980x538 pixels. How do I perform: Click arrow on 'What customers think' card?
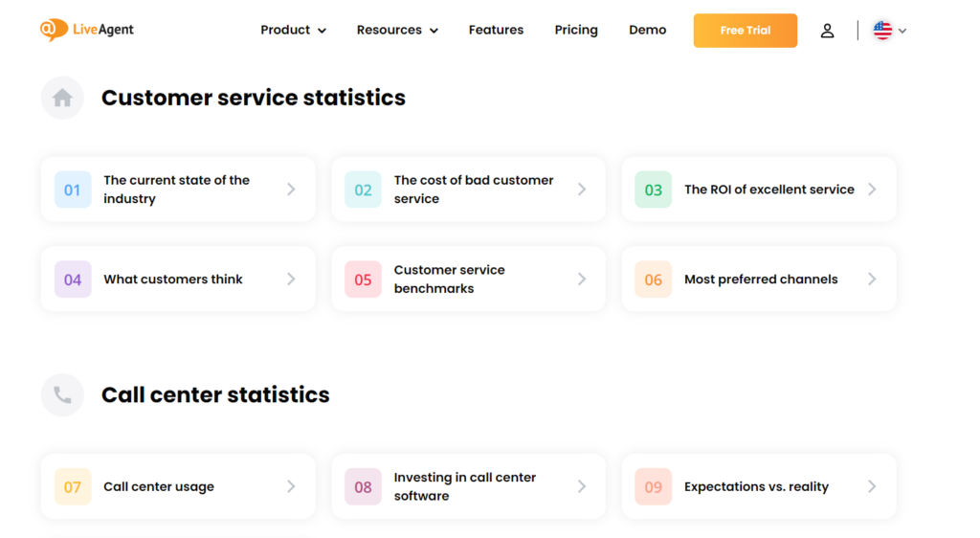pyautogui.click(x=291, y=280)
